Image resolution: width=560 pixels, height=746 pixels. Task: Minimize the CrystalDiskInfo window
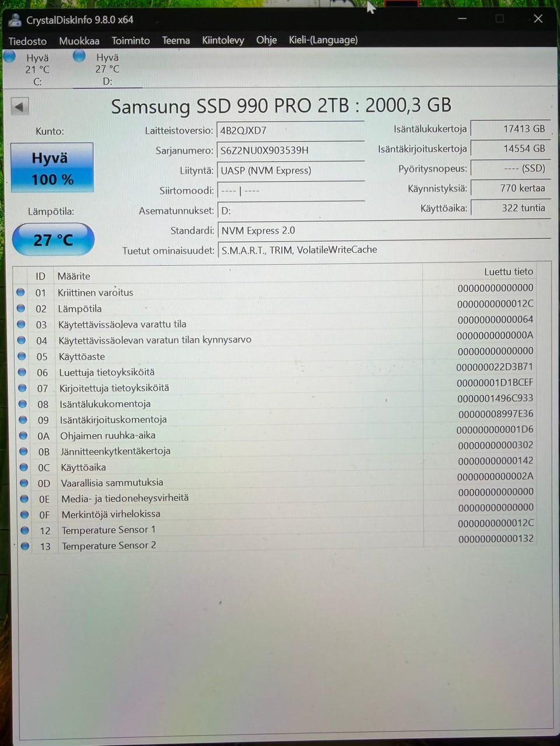point(462,19)
